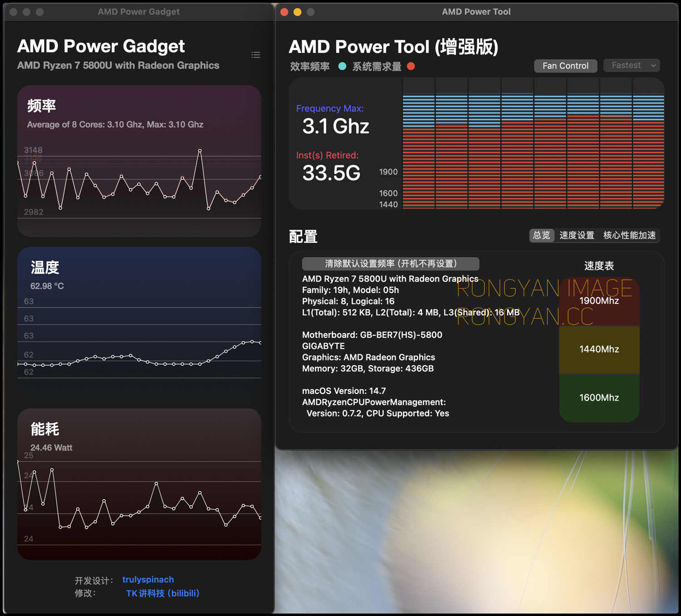The height and width of the screenshot is (616, 681).
Task: Click "Average of 8 Cores: 3.10 Ghz, Max: 3.10 Ghz"
Action: [115, 124]
